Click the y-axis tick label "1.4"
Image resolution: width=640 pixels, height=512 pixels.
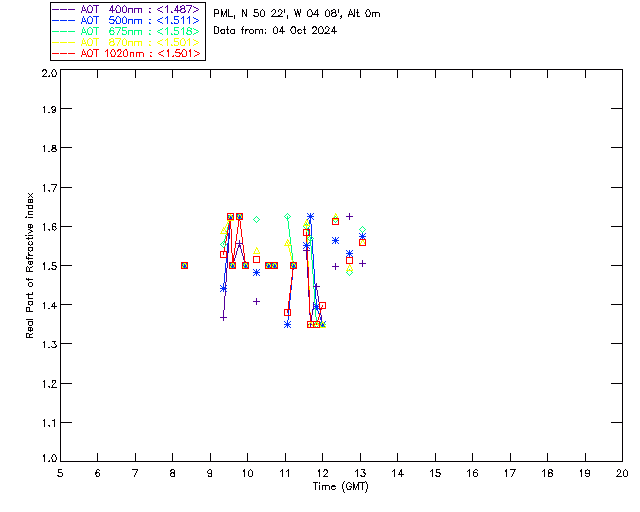click(x=49, y=305)
